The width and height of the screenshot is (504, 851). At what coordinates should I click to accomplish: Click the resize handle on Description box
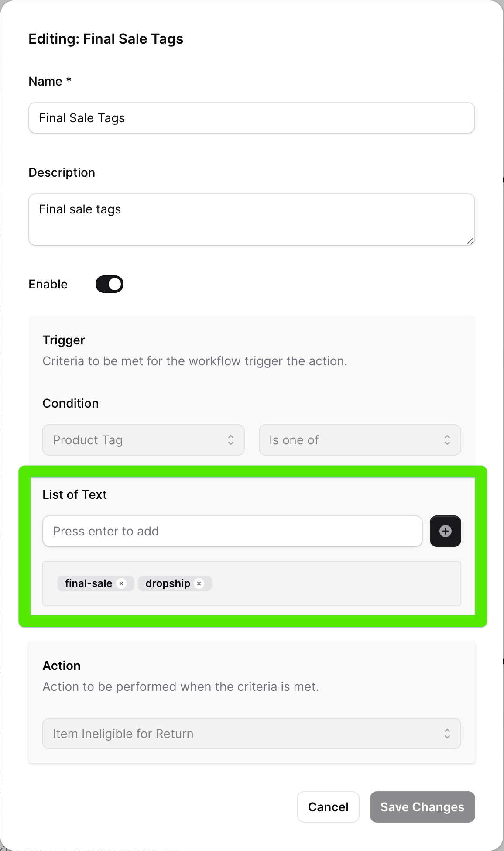tap(470, 241)
